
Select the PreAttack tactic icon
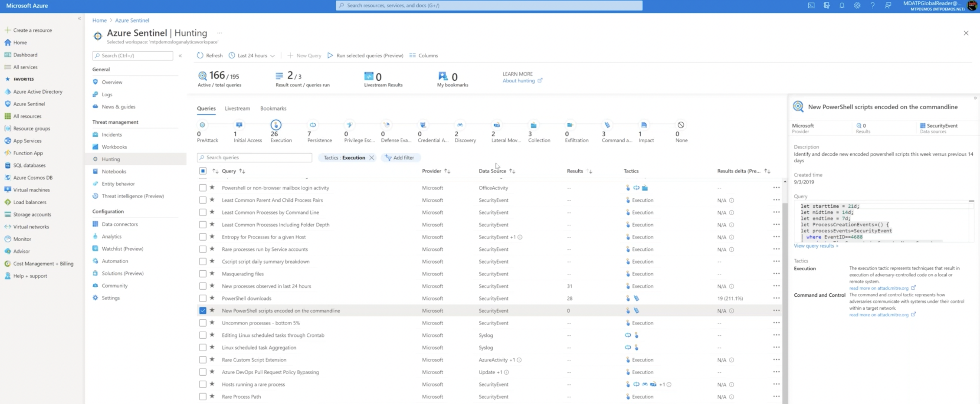(x=203, y=125)
